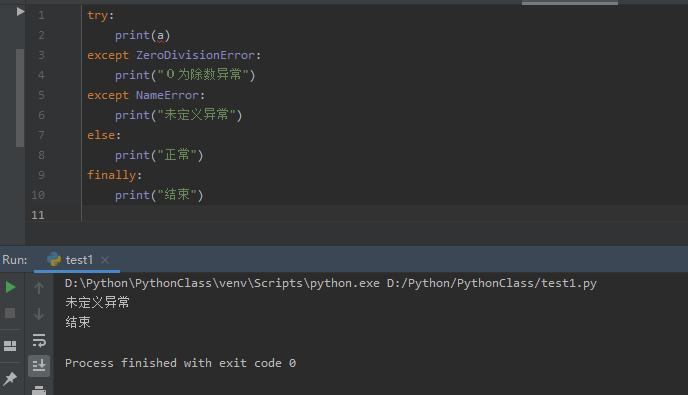The height and width of the screenshot is (395, 688).
Task: Click the string "正常" in the code
Action: click(177, 155)
